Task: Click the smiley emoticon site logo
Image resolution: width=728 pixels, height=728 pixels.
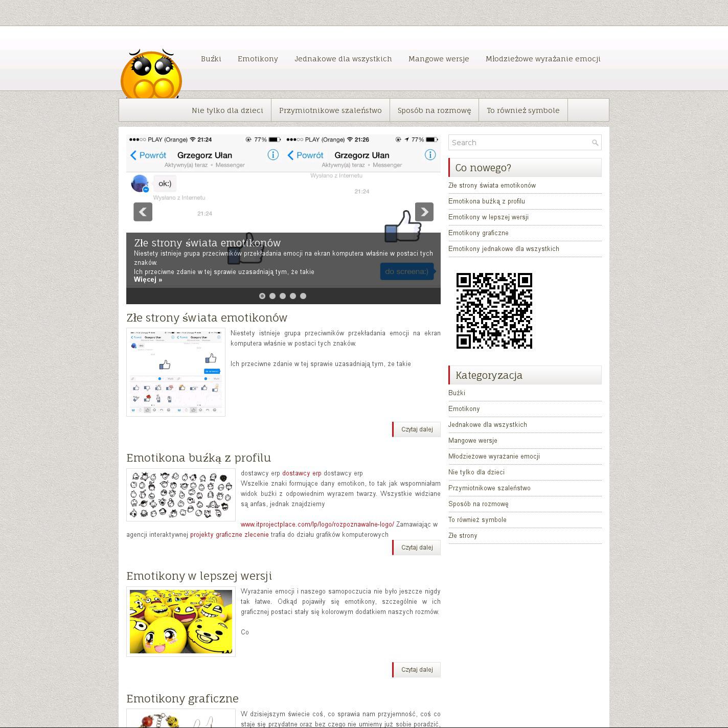Action: (151, 74)
